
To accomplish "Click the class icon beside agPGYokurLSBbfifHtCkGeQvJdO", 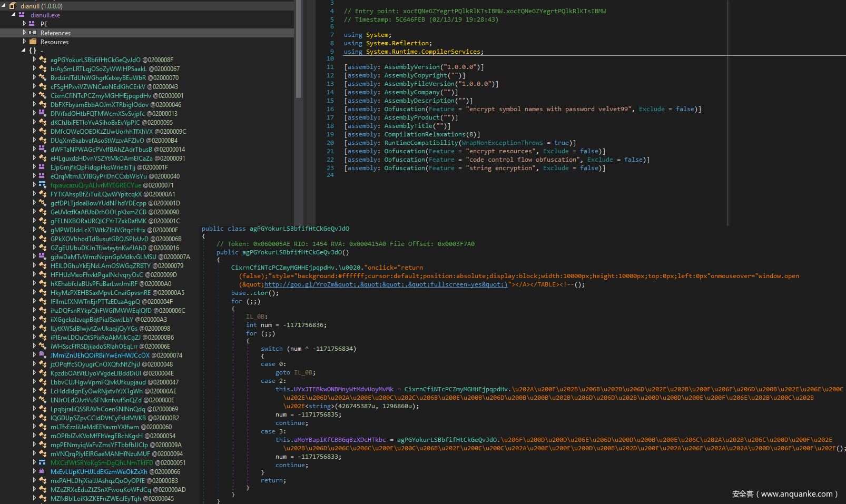I will pos(43,60).
